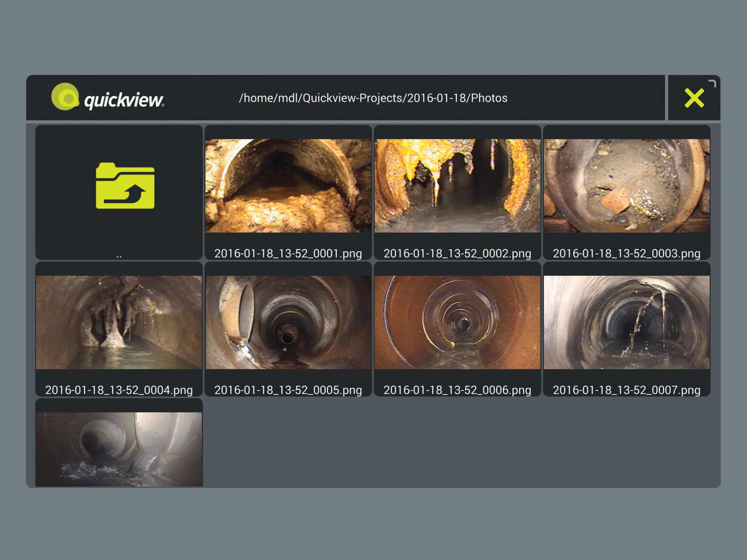747x560 pixels.
Task: Select pipe photo 0005 thumbnail
Action: (288, 322)
